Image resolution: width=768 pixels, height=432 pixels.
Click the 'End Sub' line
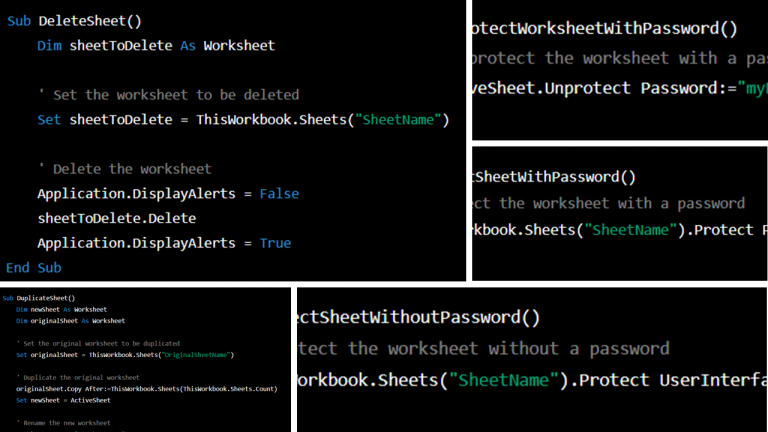[33, 268]
